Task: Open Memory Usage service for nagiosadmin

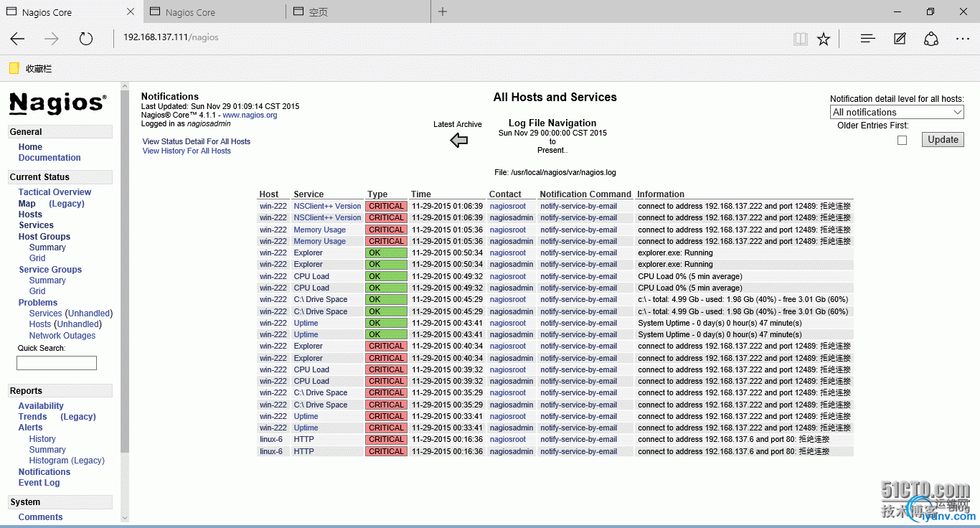Action: click(320, 241)
